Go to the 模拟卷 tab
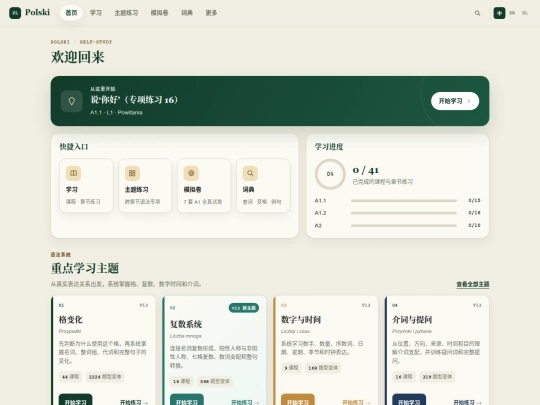The width and height of the screenshot is (540, 405). click(x=159, y=13)
